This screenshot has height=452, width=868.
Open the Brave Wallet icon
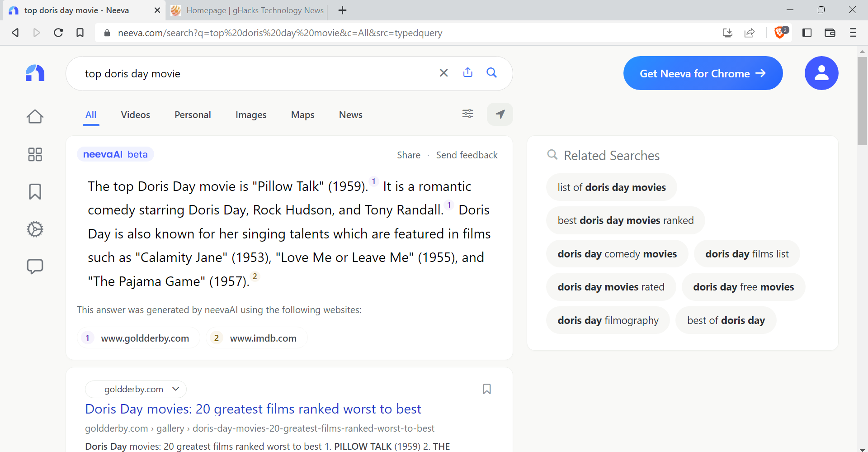830,33
